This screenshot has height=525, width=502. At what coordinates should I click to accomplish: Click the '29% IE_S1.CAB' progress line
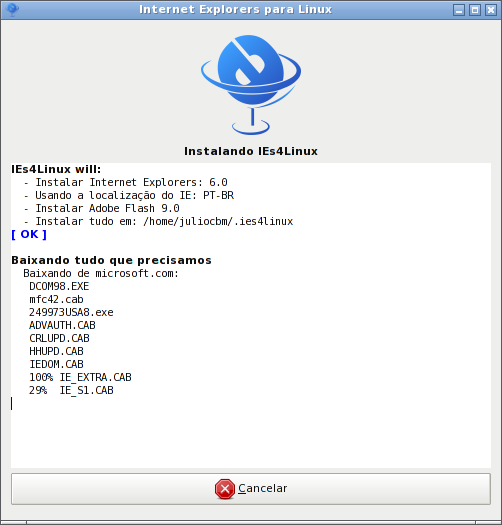coord(71,391)
